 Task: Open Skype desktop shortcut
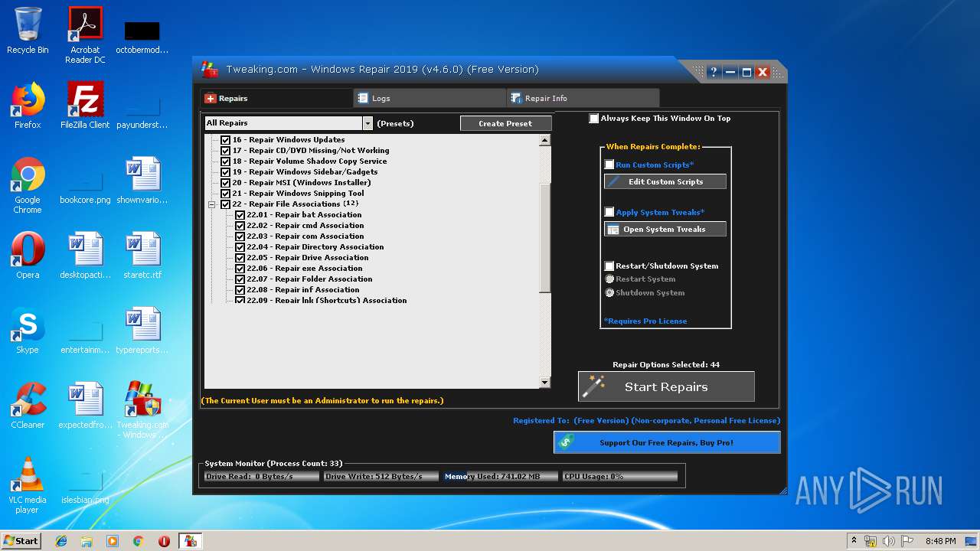28,331
